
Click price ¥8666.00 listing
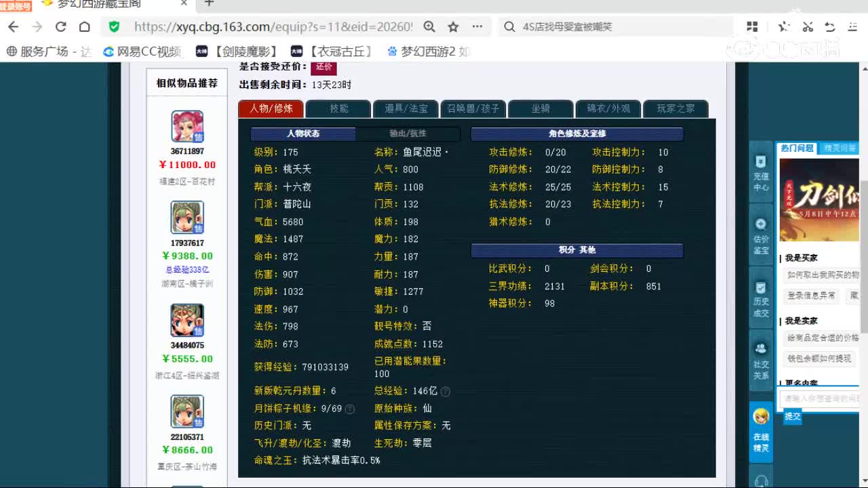187,450
